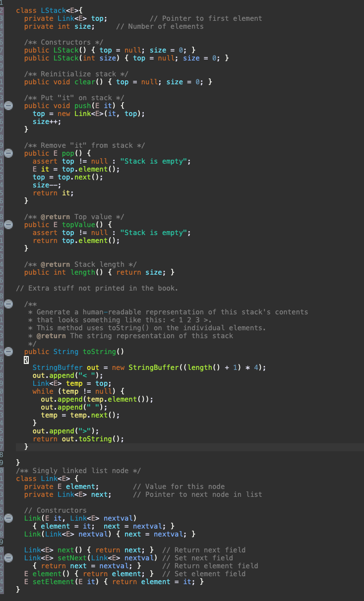Screen dimensions: 364x601
Task: Click the 'out.append("< ");' line
Action: click(x=68, y=375)
